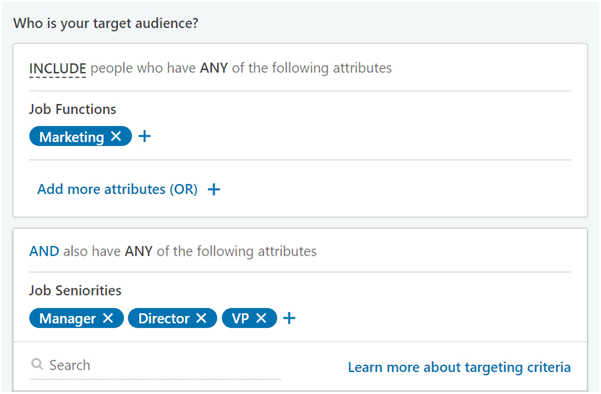The width and height of the screenshot is (601, 394).
Task: Click Add more attributes (OR) link
Action: pyautogui.click(x=117, y=189)
